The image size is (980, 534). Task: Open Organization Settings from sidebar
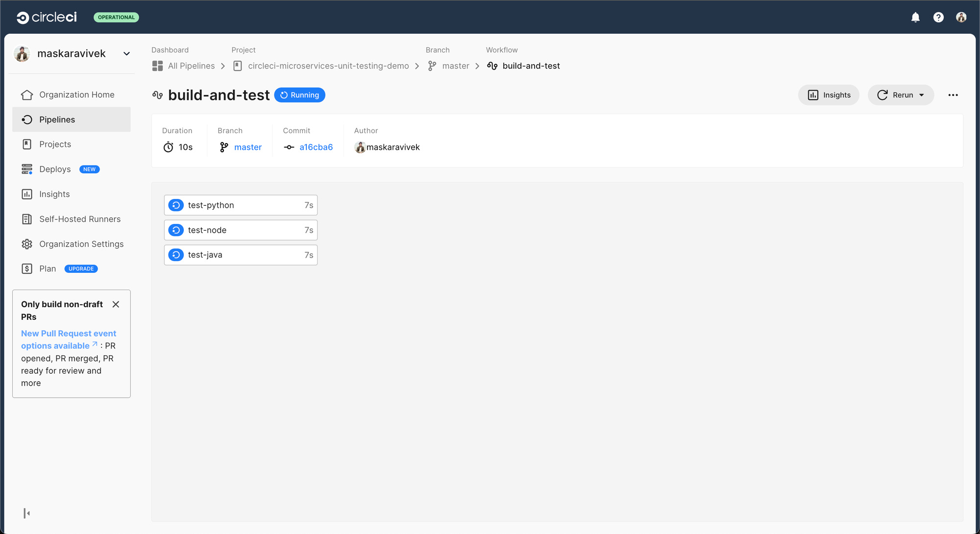81,244
